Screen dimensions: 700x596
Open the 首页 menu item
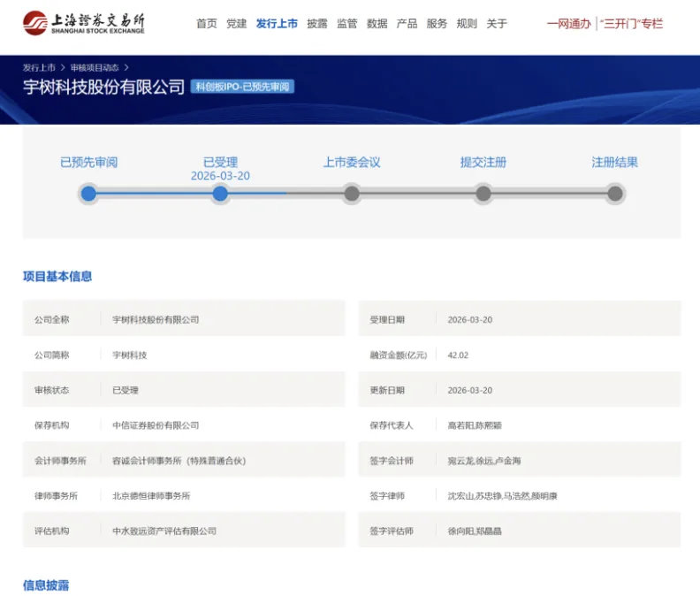click(207, 24)
